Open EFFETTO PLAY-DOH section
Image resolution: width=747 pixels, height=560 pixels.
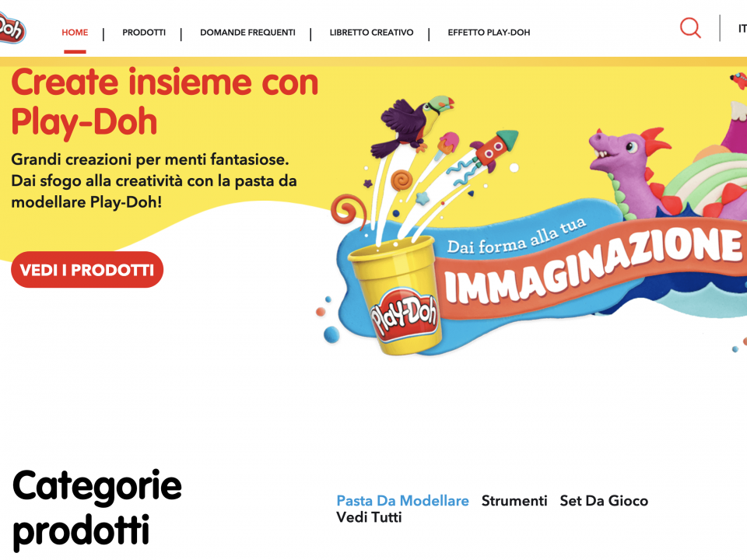(489, 33)
